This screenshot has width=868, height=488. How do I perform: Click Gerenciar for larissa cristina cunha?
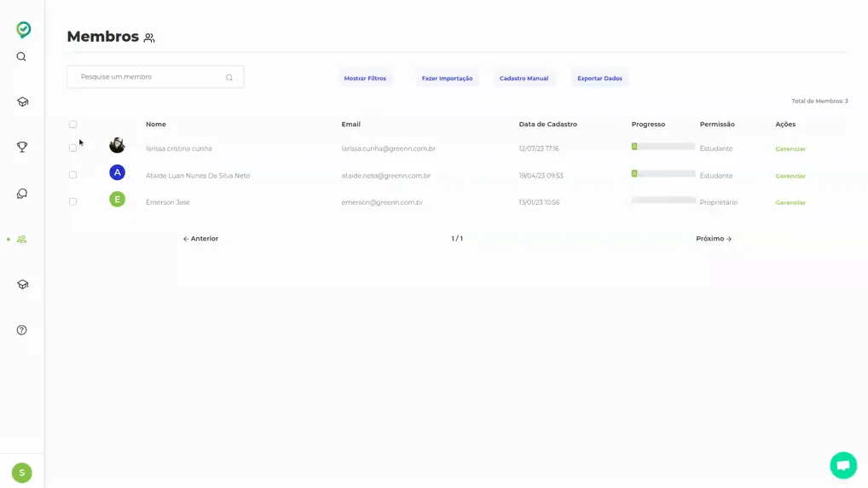pyautogui.click(x=790, y=148)
